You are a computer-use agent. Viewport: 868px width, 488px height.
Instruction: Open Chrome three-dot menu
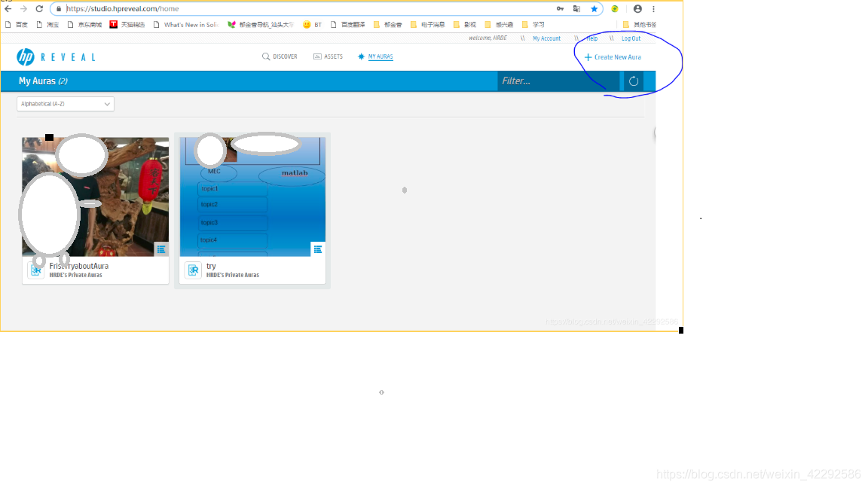(654, 9)
